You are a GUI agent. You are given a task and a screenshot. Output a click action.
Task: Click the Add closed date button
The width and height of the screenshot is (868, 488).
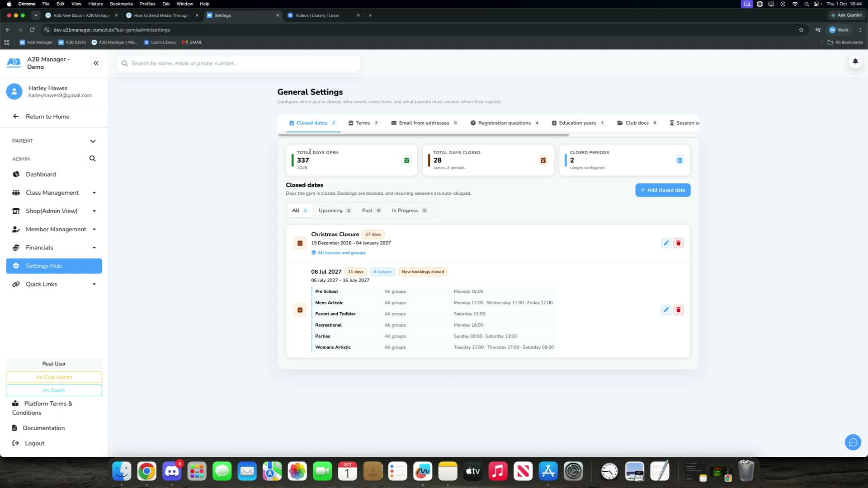point(663,190)
